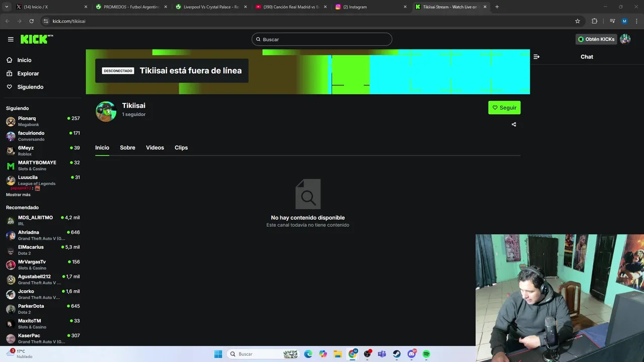This screenshot has width=644, height=362.
Task: Open MaxitoTM recommended channel
Action: [43, 324]
